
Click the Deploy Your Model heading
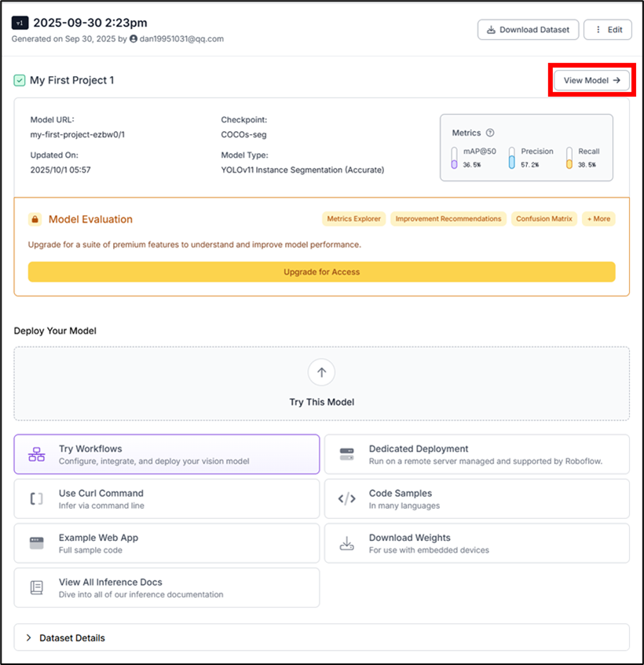pos(55,331)
